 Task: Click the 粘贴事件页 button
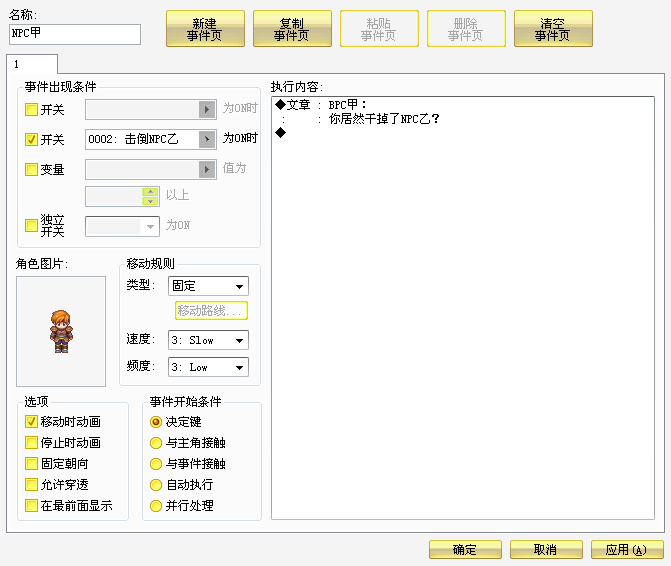coord(379,29)
